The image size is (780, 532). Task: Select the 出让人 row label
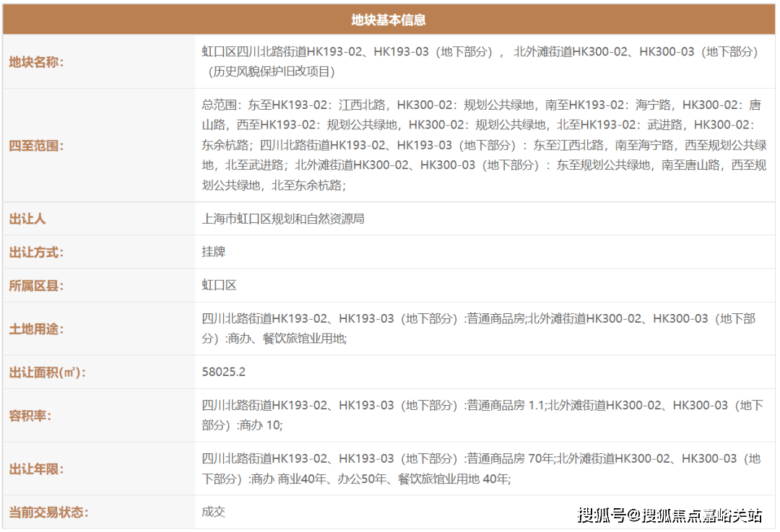point(27,219)
